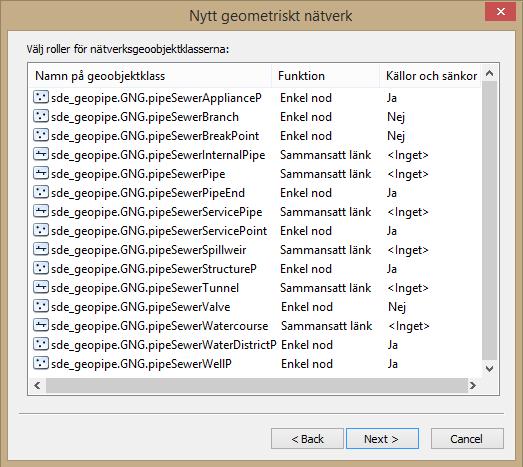Open Funktion cell for pipeSewerSpillweir
The width and height of the screenshot is (523, 467).
[x=326, y=250]
